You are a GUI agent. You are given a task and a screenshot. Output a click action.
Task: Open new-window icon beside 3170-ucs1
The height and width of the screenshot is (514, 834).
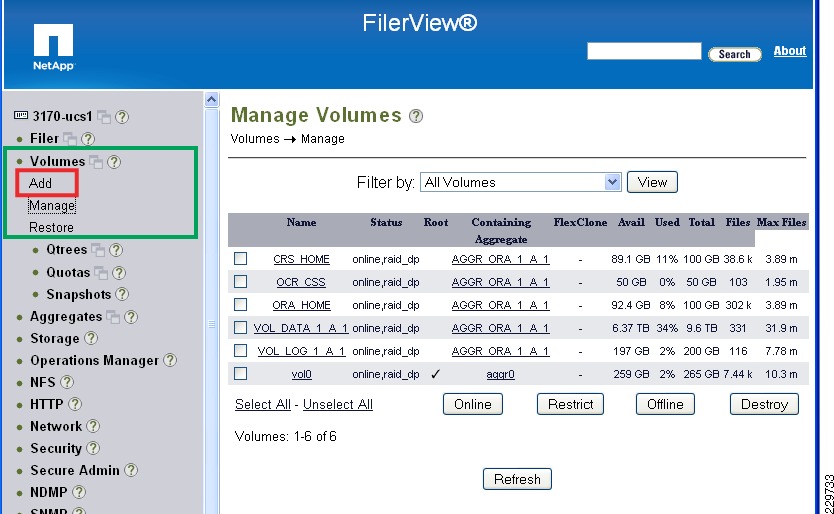pyautogui.click(x=104, y=117)
